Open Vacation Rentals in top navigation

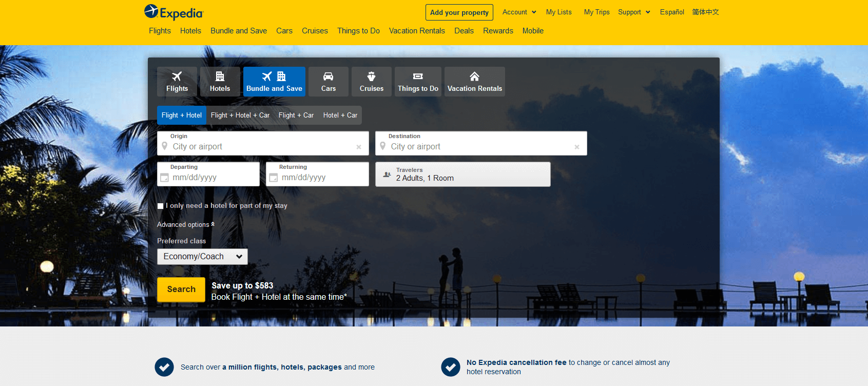click(x=417, y=31)
